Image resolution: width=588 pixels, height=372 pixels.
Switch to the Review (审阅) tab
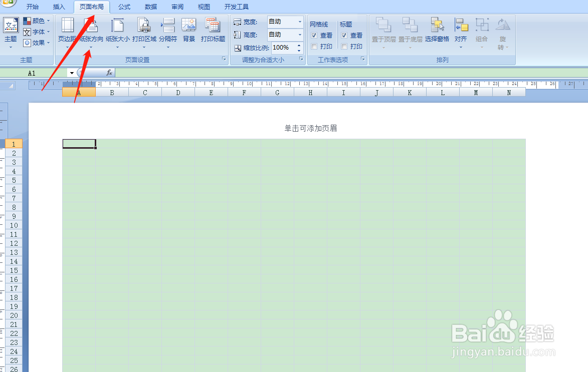177,7
